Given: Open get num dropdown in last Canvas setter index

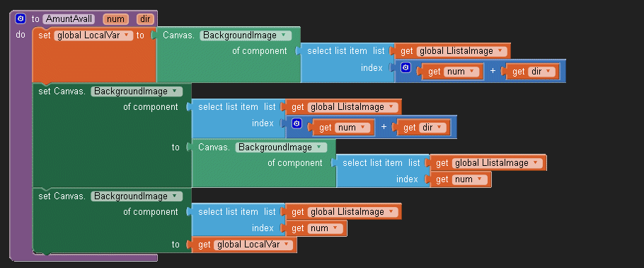Looking at the screenshot, I should tap(326, 228).
